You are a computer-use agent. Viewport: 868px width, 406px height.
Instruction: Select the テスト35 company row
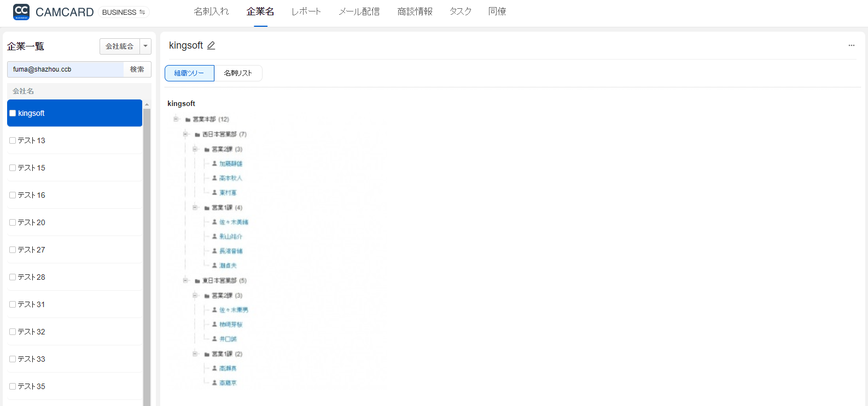75,386
